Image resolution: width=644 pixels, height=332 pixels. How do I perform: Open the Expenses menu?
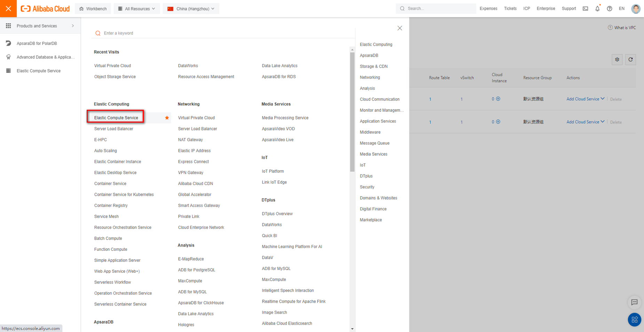pos(488,9)
